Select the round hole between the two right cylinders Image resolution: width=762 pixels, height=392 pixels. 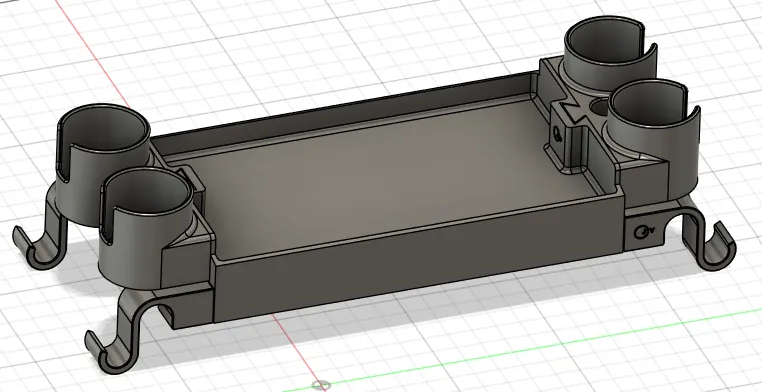tap(599, 107)
